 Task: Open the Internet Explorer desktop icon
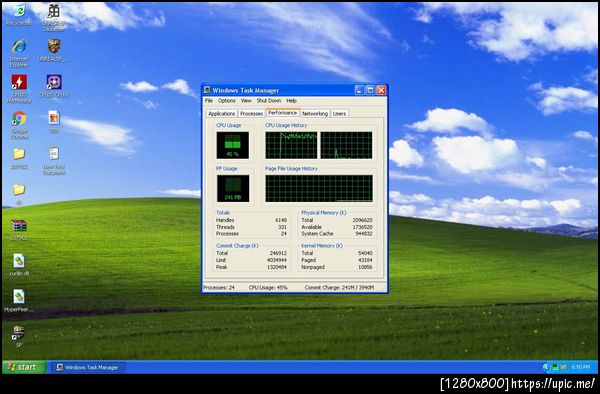[19, 52]
